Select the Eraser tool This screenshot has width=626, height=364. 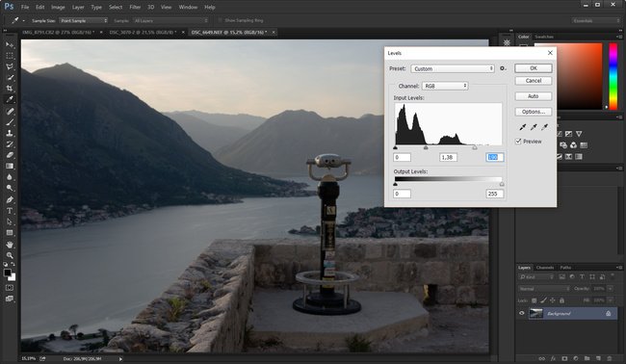tap(10, 155)
